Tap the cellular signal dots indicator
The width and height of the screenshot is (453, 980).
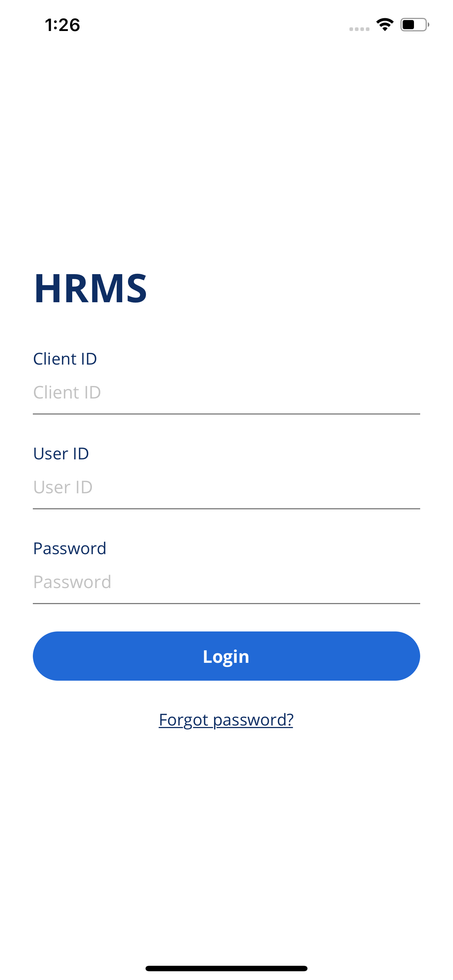point(359,29)
